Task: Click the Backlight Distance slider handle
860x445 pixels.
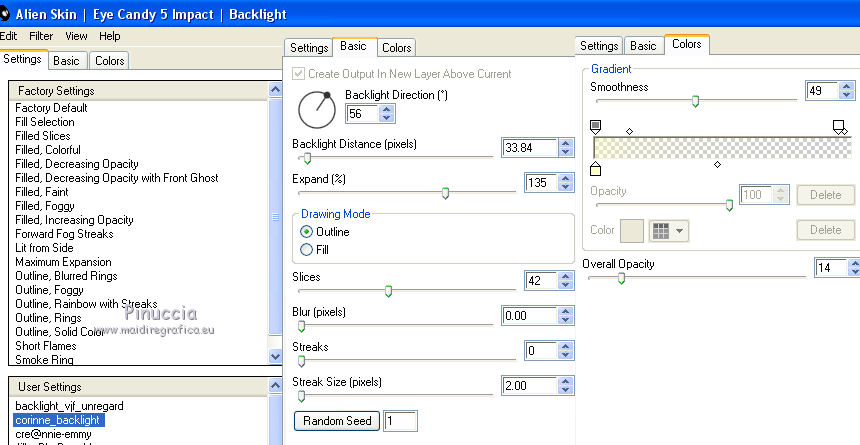Action: tap(307, 159)
